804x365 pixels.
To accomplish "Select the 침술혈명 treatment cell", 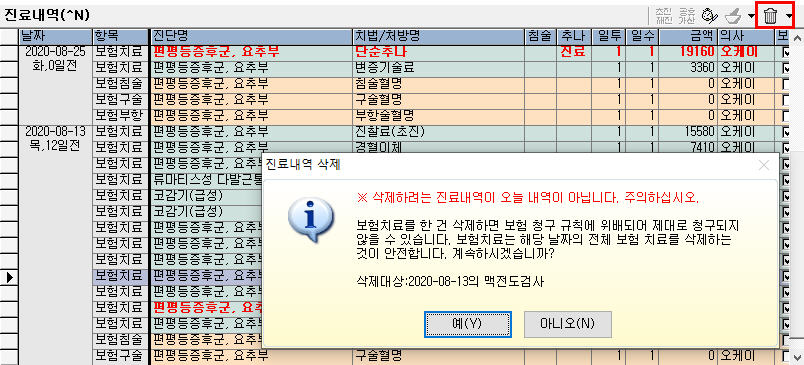I will 438,84.
